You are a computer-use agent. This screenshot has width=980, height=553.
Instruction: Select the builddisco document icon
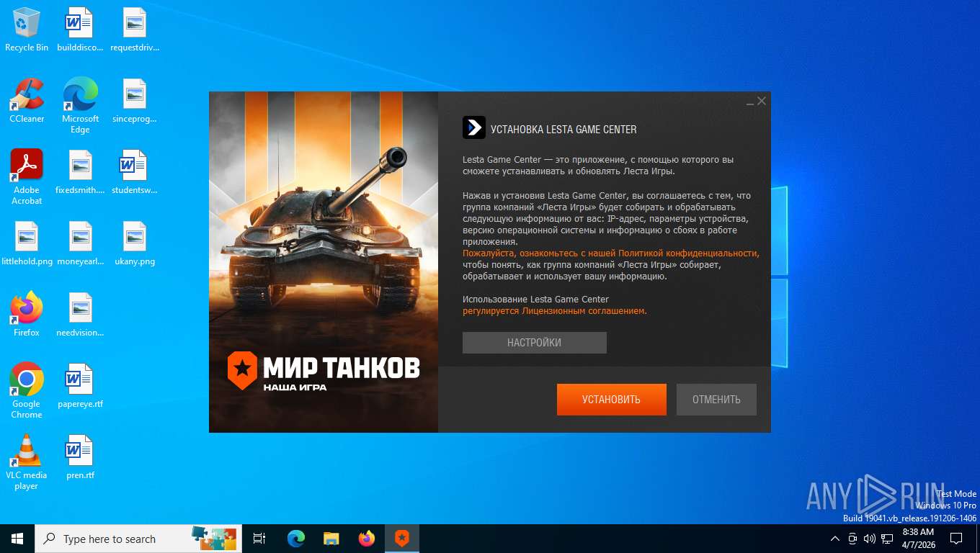80,30
